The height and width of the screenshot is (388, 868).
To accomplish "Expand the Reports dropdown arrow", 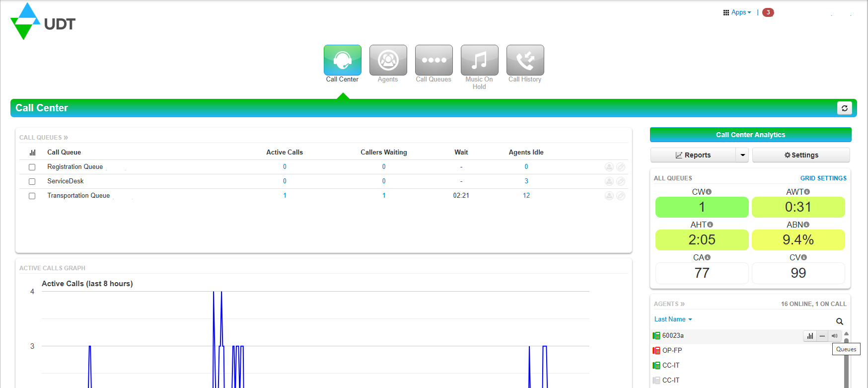I will [742, 155].
